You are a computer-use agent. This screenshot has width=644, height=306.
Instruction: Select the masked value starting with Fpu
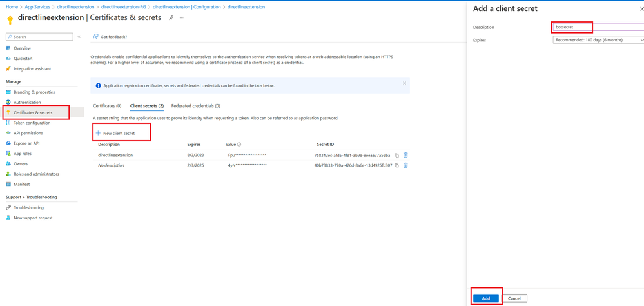[x=248, y=155]
